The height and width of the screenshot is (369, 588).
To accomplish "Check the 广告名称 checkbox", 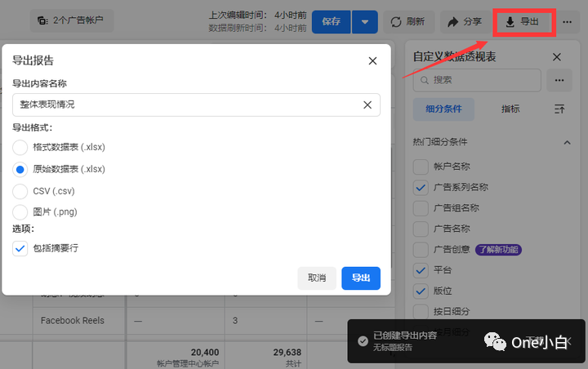I will pos(421,229).
